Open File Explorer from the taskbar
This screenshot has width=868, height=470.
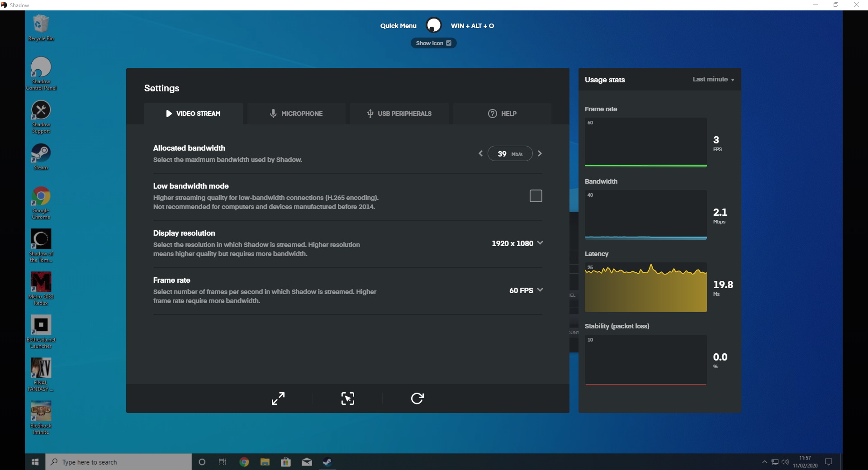point(265,462)
